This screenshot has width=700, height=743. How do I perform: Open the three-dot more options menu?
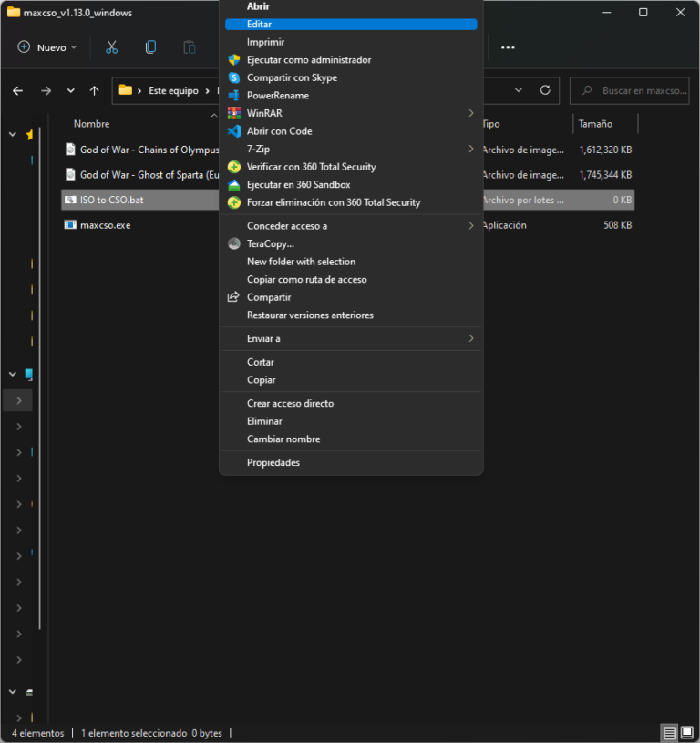(x=508, y=47)
